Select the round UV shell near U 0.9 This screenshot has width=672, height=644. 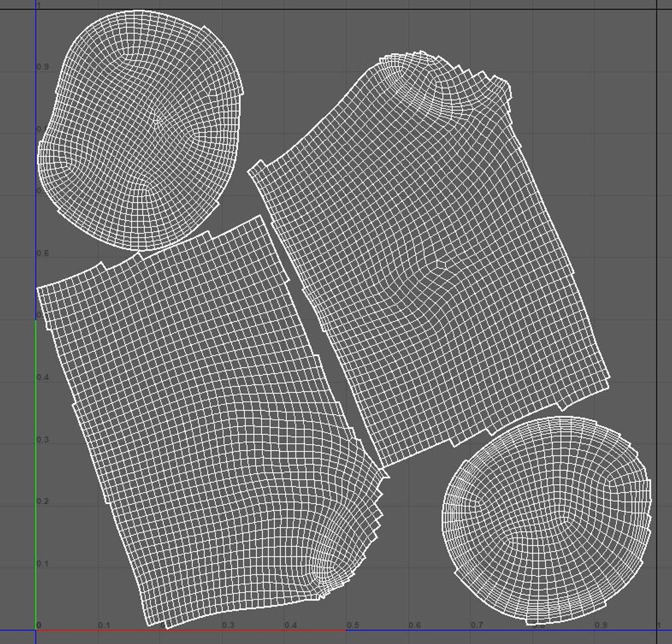(546, 521)
